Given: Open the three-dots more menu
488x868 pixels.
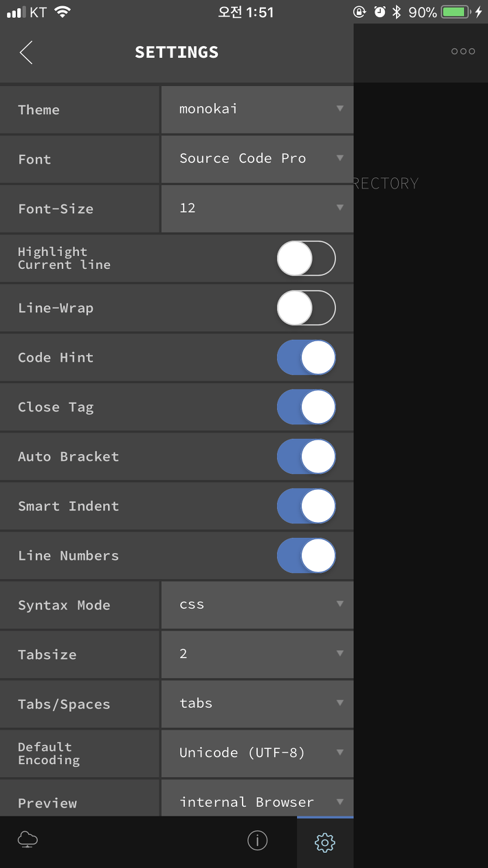Looking at the screenshot, I should (x=463, y=52).
